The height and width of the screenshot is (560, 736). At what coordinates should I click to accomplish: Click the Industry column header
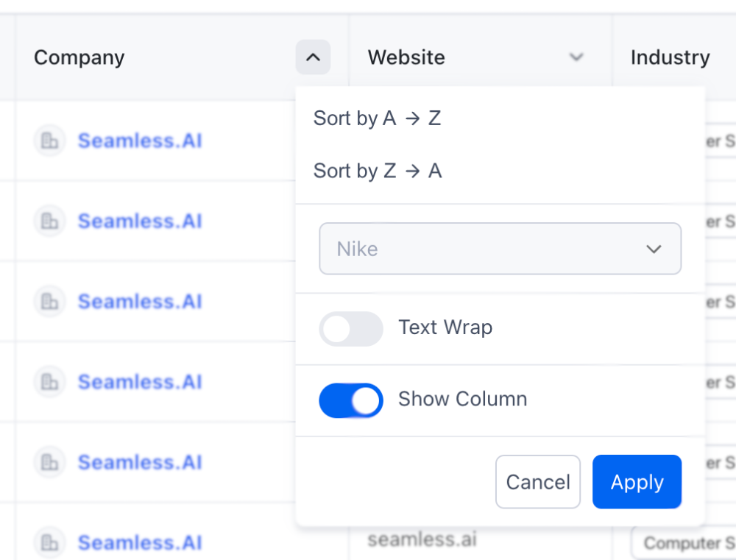click(670, 57)
